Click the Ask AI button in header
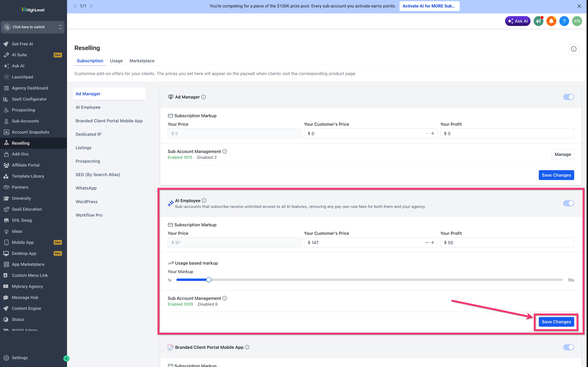 pyautogui.click(x=518, y=21)
